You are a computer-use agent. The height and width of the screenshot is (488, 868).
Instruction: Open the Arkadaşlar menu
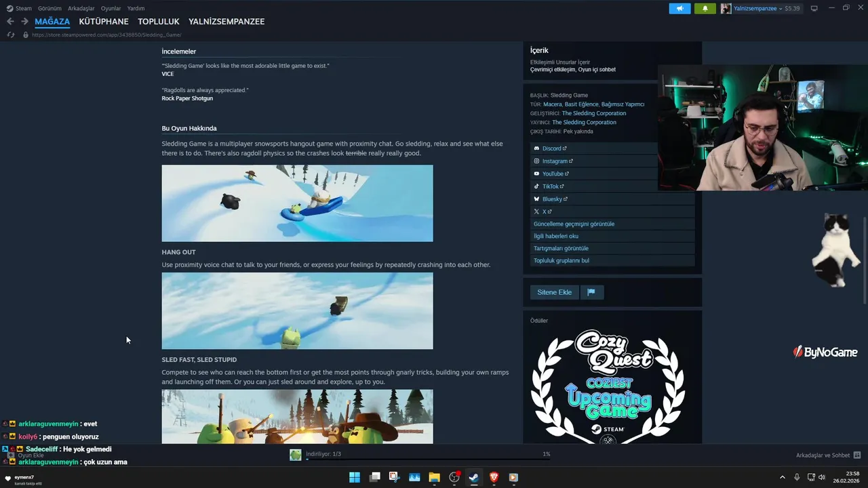pyautogui.click(x=81, y=8)
